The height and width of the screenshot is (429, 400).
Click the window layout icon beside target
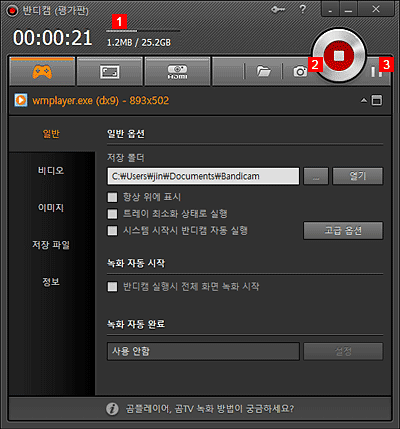pos(377,100)
